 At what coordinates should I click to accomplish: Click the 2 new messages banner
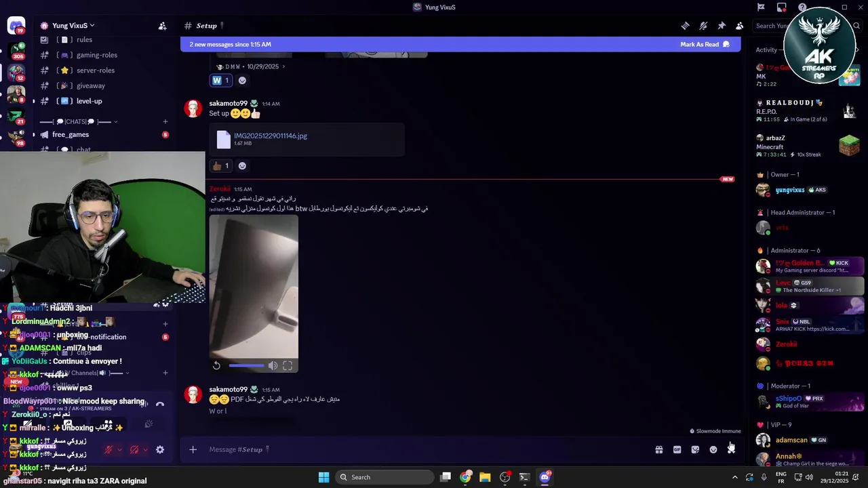(x=460, y=45)
